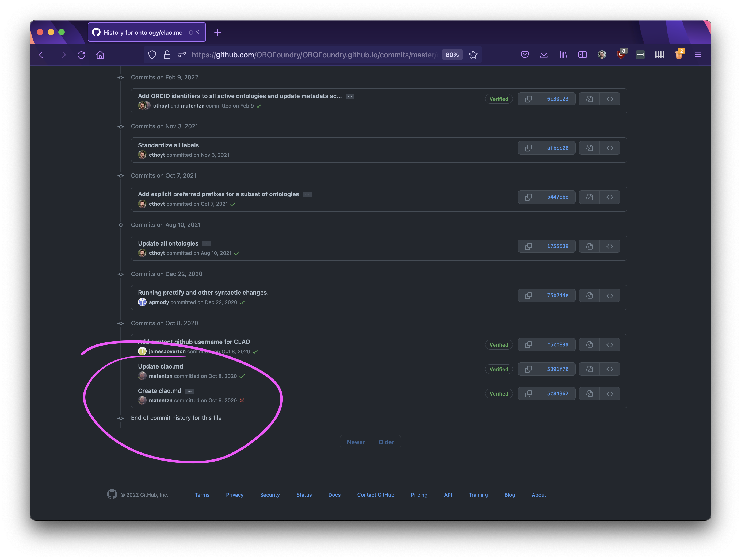Image resolution: width=741 pixels, height=560 pixels.
Task: Save page to Pocket
Action: (525, 55)
